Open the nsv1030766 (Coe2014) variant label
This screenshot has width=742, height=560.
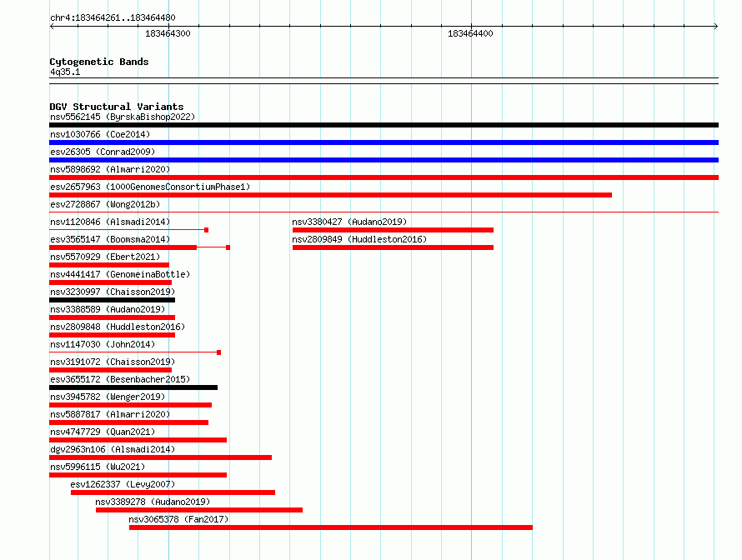[x=100, y=134]
